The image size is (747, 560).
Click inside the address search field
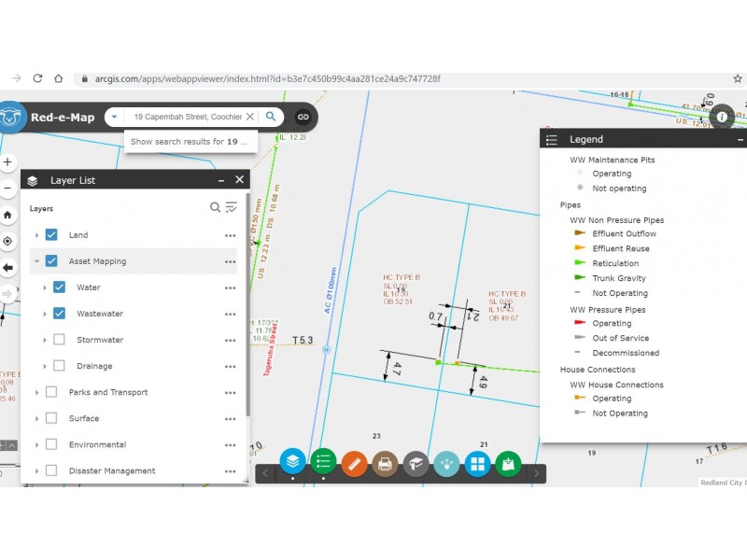tap(185, 117)
